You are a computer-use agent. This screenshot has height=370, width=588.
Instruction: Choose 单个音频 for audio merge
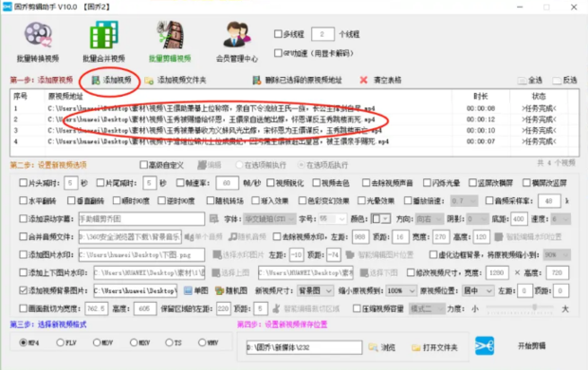[x=204, y=237]
